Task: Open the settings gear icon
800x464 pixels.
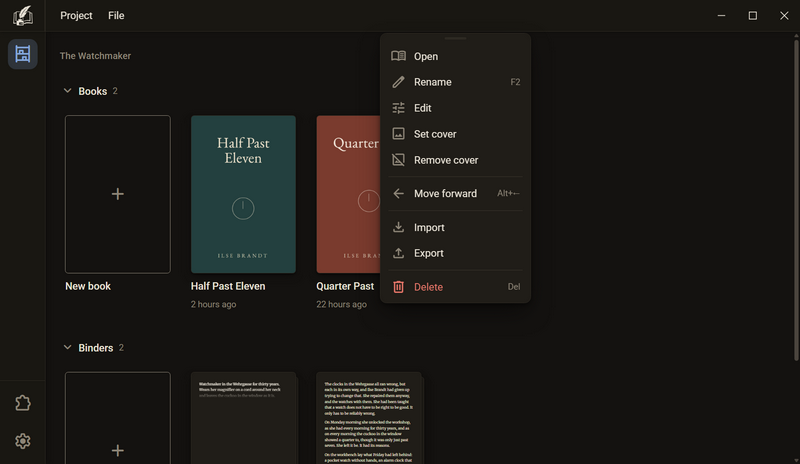Action: (x=22, y=441)
